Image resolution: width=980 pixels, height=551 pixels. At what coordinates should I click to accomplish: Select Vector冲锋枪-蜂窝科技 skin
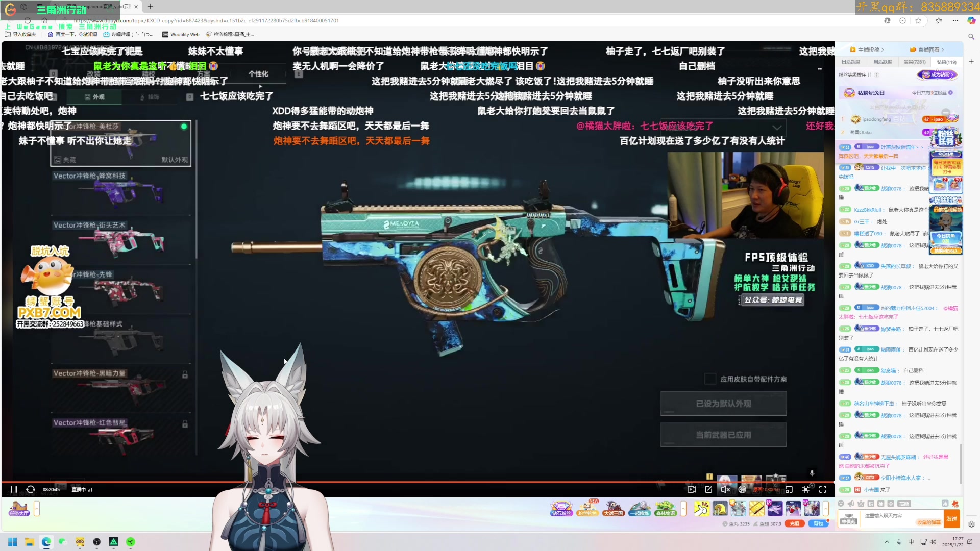click(121, 192)
